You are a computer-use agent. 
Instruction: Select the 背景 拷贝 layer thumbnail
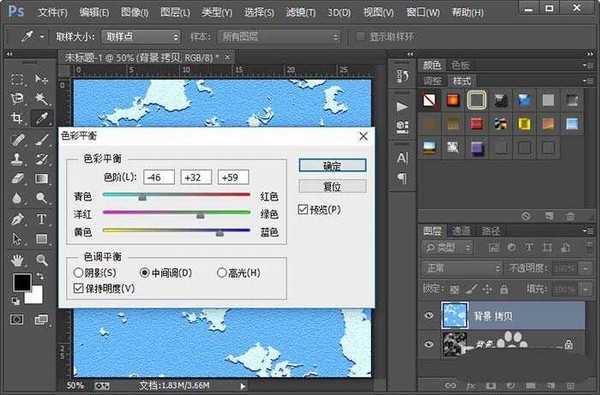click(x=455, y=315)
